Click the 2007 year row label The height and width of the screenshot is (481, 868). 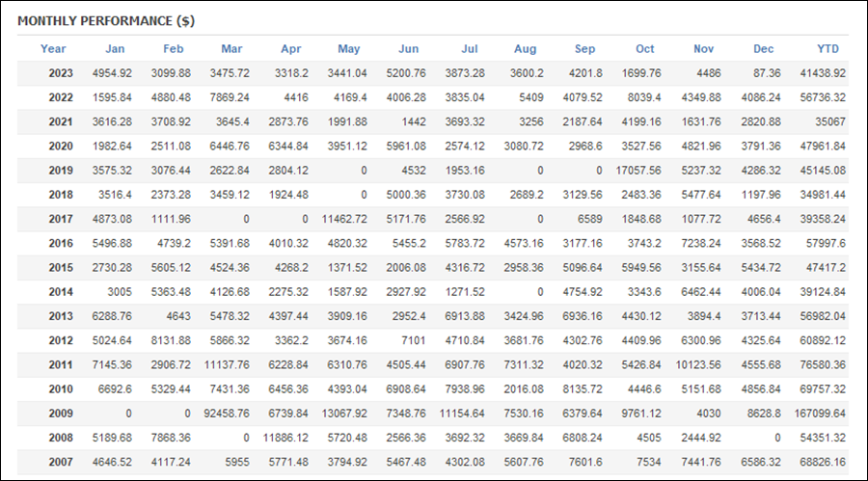(x=61, y=462)
